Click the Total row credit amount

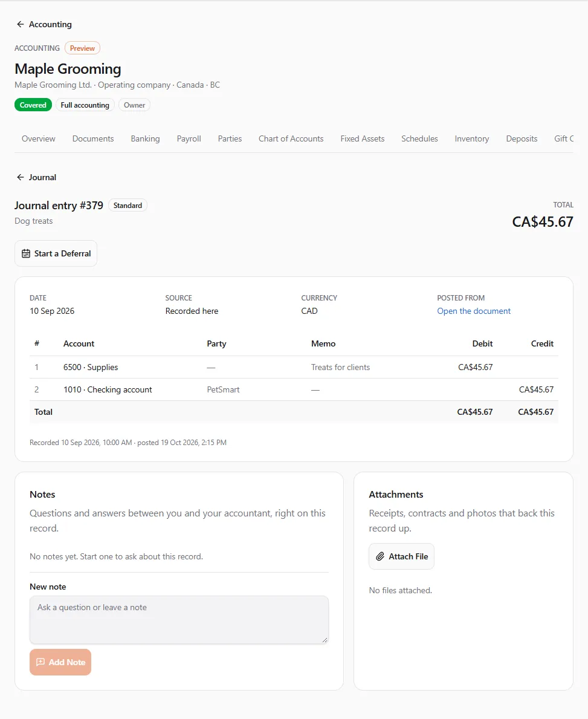536,412
